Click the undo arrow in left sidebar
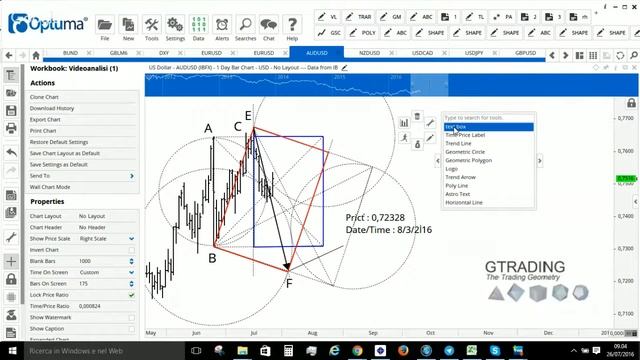The height and width of the screenshot is (360, 640). (11, 152)
